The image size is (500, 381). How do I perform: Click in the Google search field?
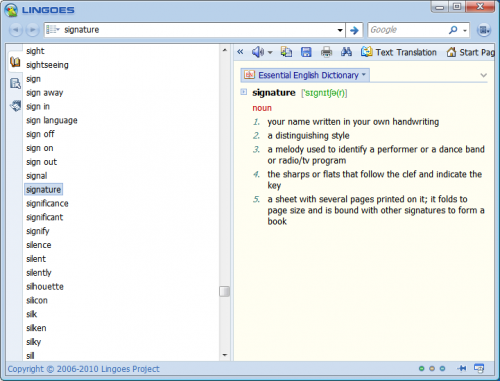tap(408, 30)
